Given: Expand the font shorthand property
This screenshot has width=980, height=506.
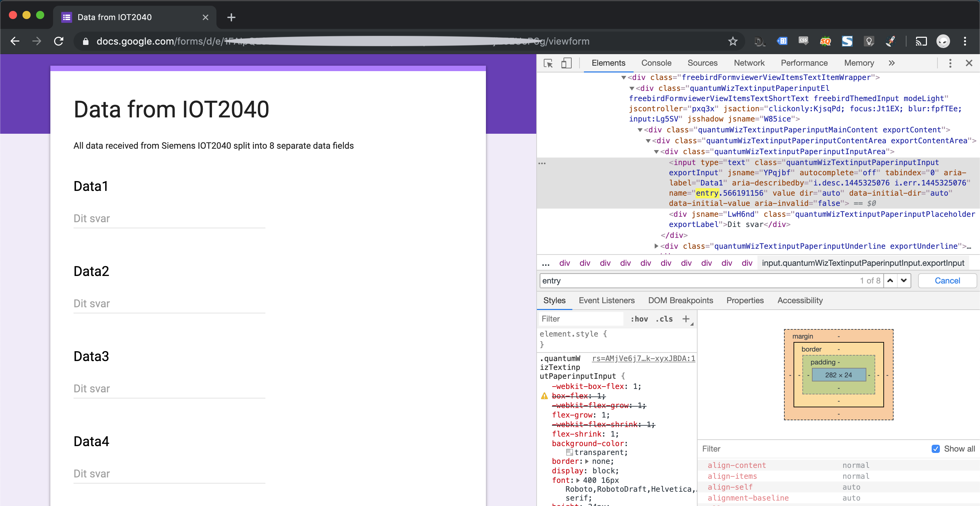Looking at the screenshot, I should [x=578, y=480].
